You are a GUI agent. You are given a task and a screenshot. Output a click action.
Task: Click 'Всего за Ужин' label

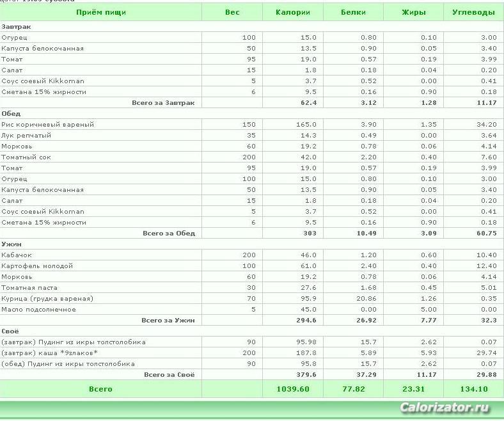(168, 321)
